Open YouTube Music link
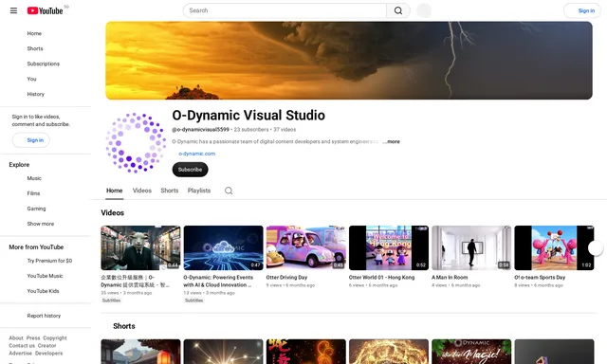This screenshot has width=607, height=364. coord(45,276)
